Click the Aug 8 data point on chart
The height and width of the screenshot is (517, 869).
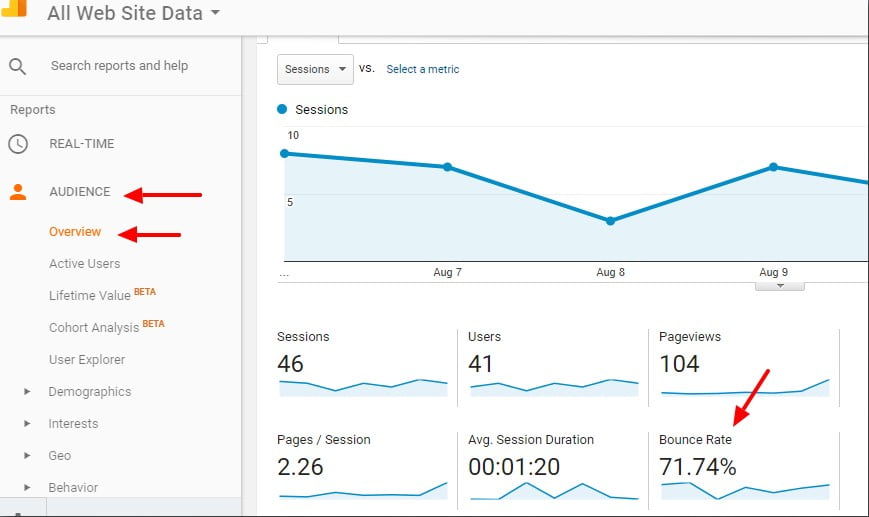click(610, 221)
